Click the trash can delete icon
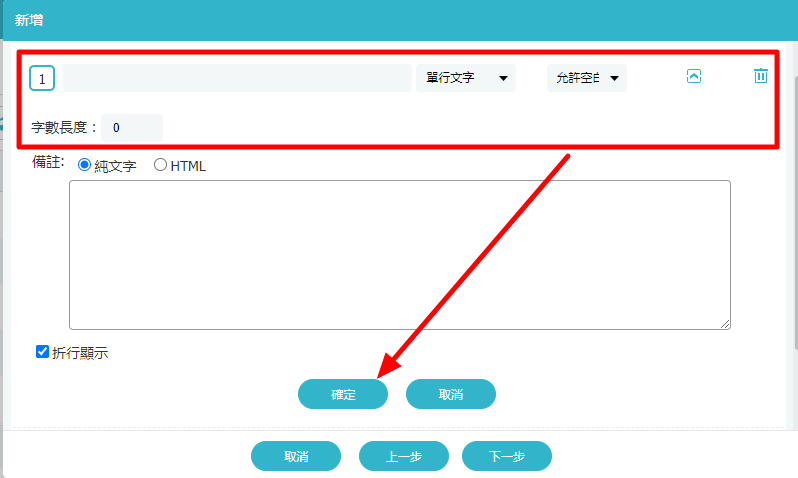 pyautogui.click(x=761, y=76)
